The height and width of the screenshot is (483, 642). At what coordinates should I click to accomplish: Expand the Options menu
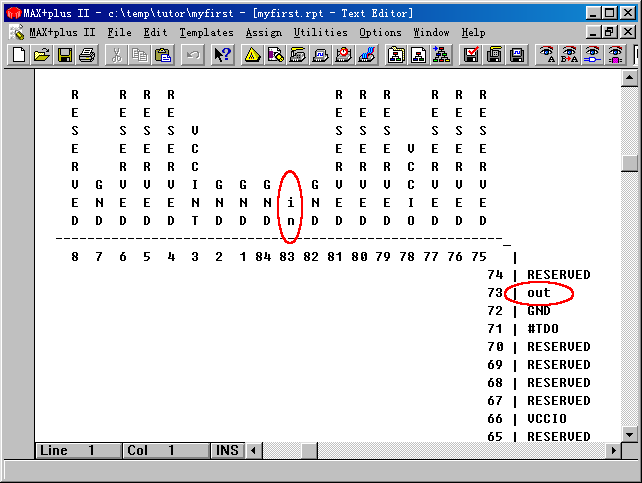[x=380, y=33]
